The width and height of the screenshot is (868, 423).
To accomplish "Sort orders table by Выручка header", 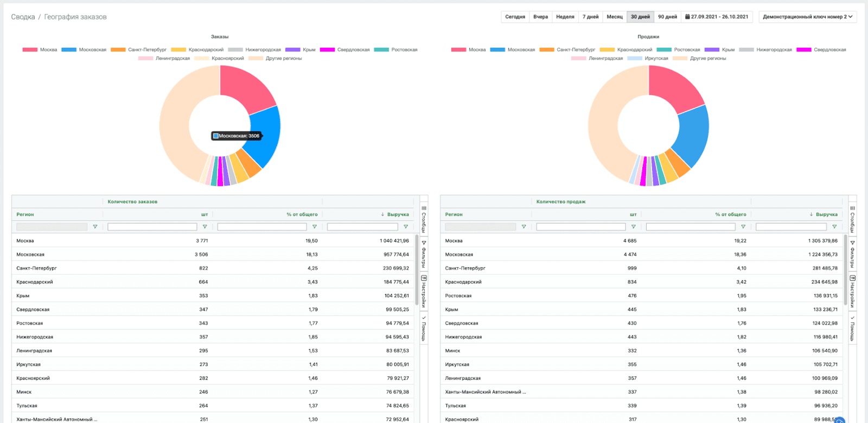I will click(398, 215).
